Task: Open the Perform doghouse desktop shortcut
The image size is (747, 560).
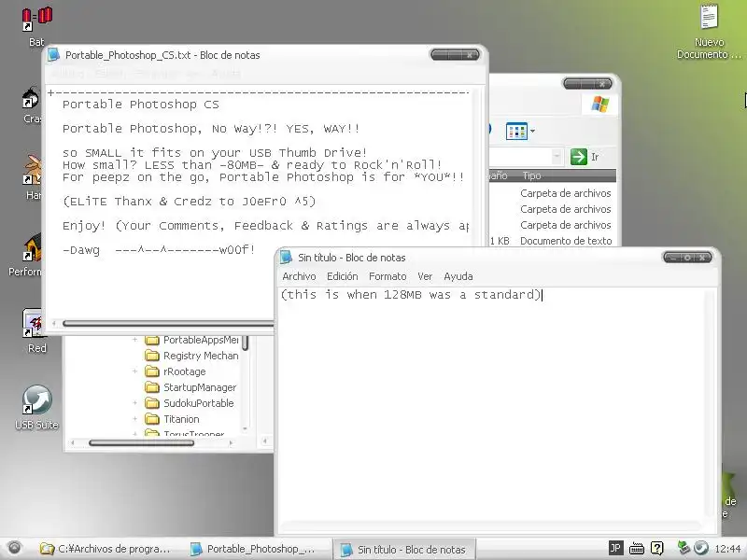Action: (x=33, y=247)
